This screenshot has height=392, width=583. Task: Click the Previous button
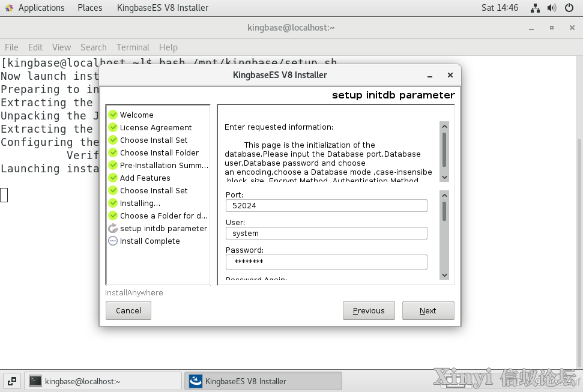pyautogui.click(x=369, y=310)
